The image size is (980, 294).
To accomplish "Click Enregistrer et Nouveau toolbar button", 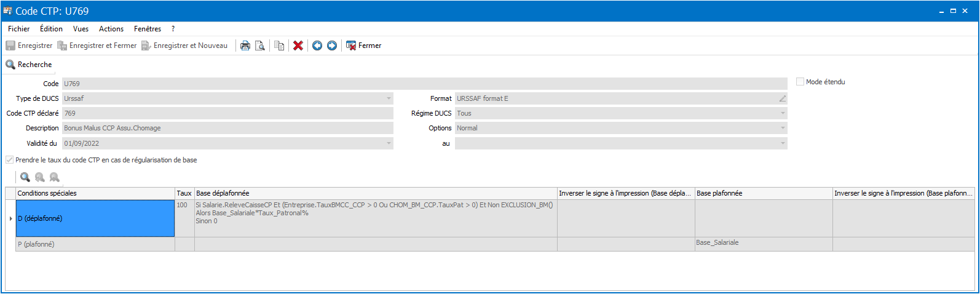I will (184, 46).
